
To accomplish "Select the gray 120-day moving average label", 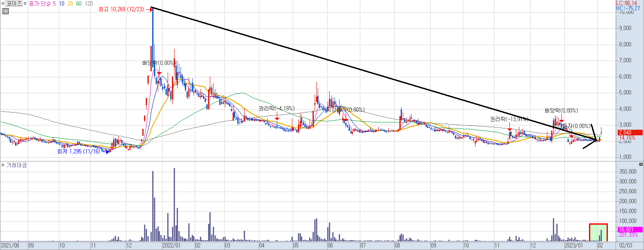I will (89, 3).
